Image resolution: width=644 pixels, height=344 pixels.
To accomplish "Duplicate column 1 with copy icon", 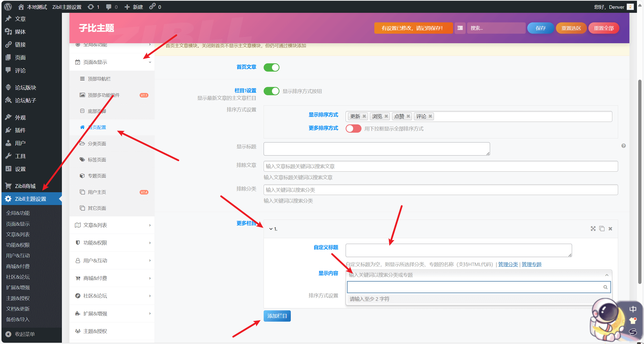I will tap(602, 228).
